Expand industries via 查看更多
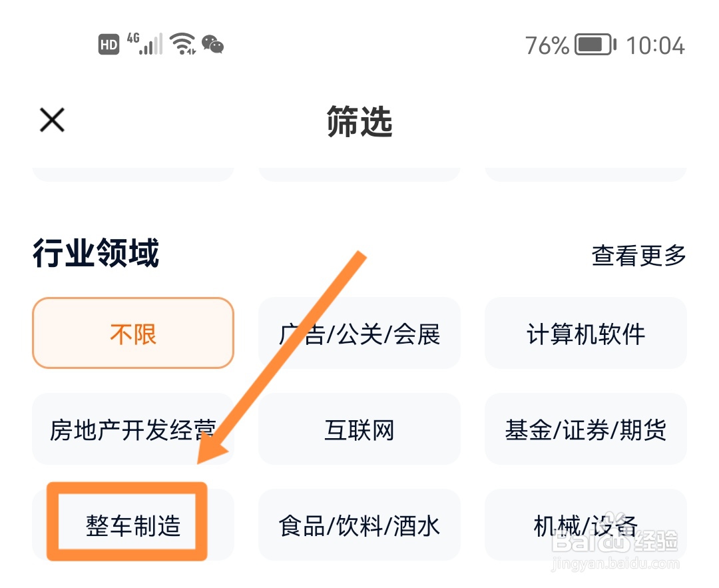The image size is (719, 588). (x=638, y=255)
